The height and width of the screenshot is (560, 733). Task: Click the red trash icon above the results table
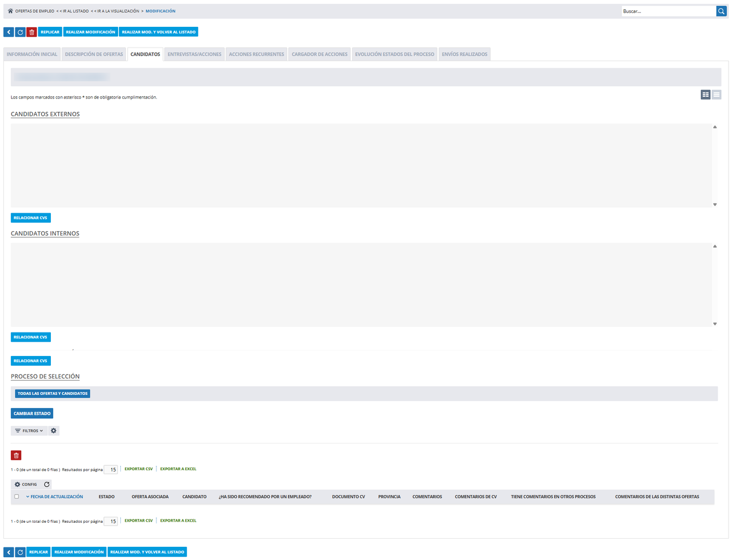click(x=16, y=456)
